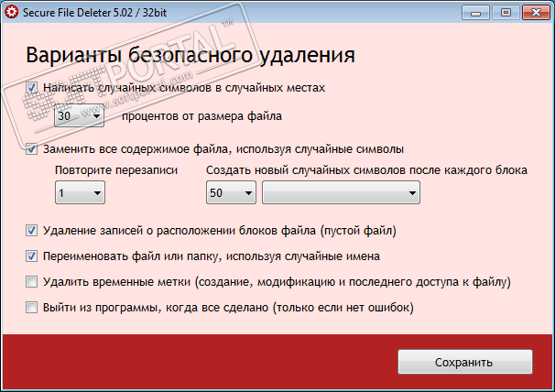
Task: Click label 'Создать новый случайных символов после каждого блока'
Action: pyautogui.click(x=366, y=170)
